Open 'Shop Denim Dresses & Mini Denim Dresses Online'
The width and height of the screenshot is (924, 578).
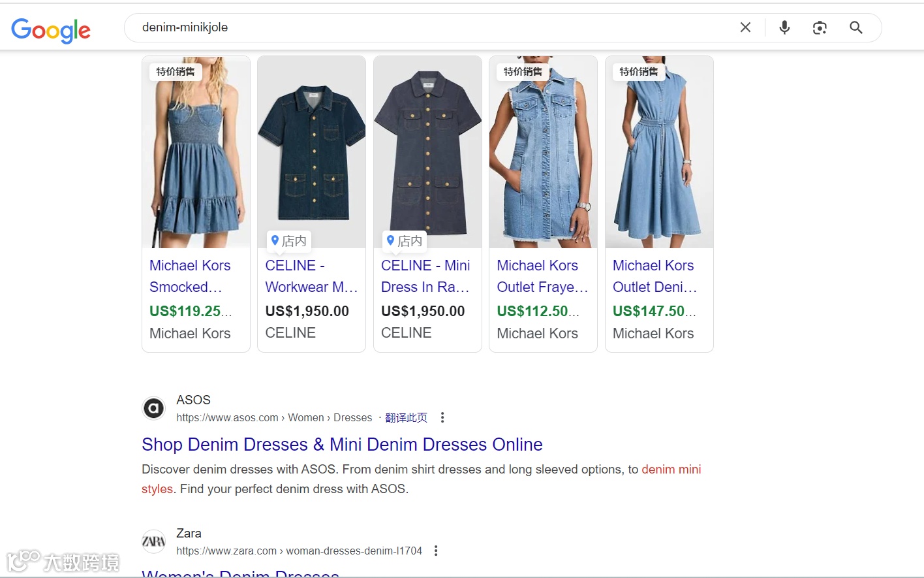342,444
